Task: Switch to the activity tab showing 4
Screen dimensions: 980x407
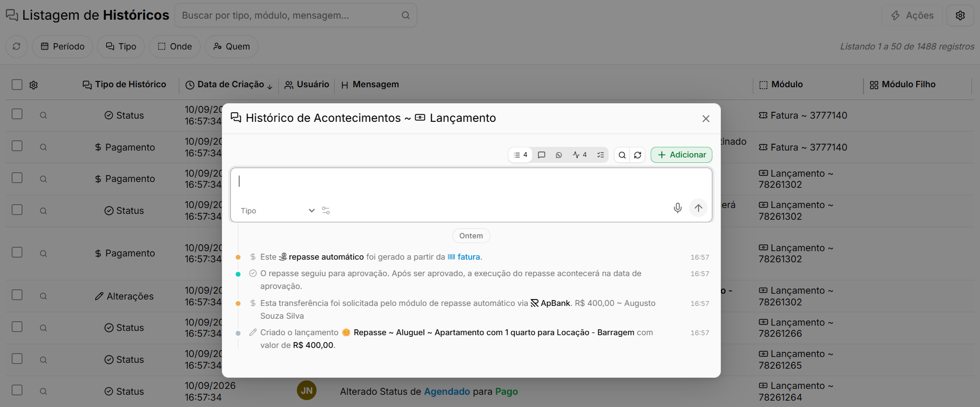Action: 579,155
